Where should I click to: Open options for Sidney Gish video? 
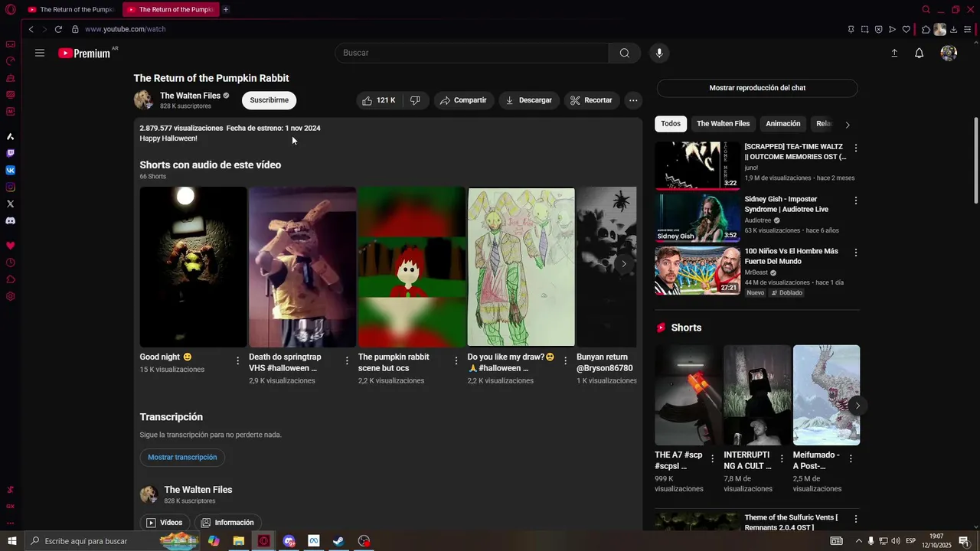tap(856, 201)
